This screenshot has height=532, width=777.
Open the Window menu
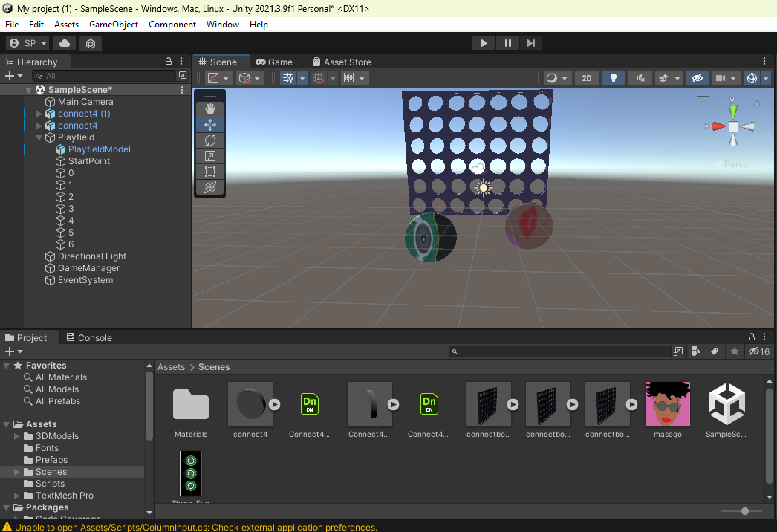(223, 25)
